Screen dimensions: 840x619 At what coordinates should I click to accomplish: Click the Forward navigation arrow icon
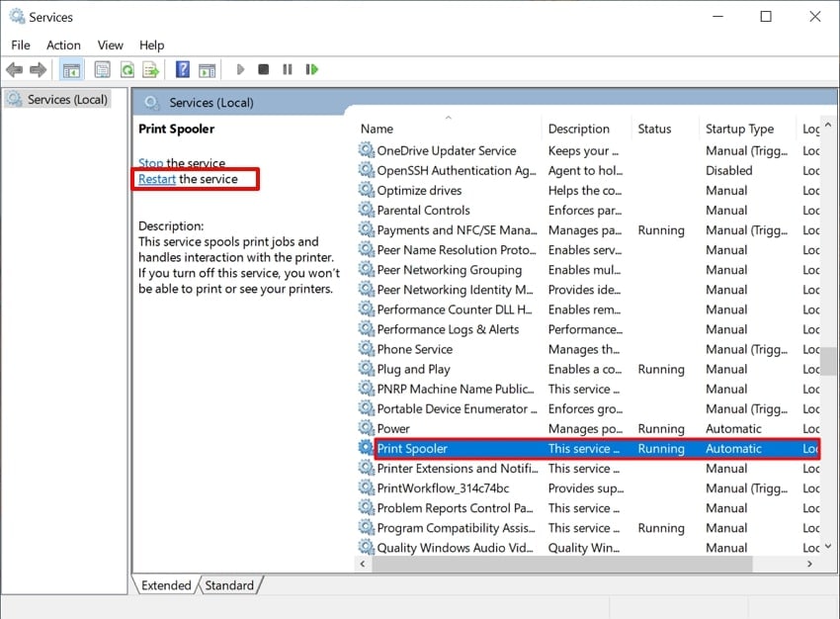(37, 69)
